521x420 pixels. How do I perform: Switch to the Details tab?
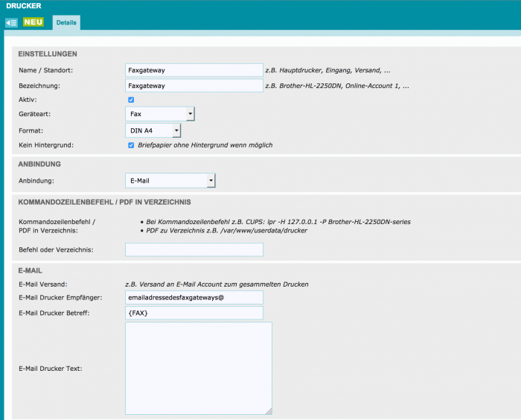coord(66,22)
